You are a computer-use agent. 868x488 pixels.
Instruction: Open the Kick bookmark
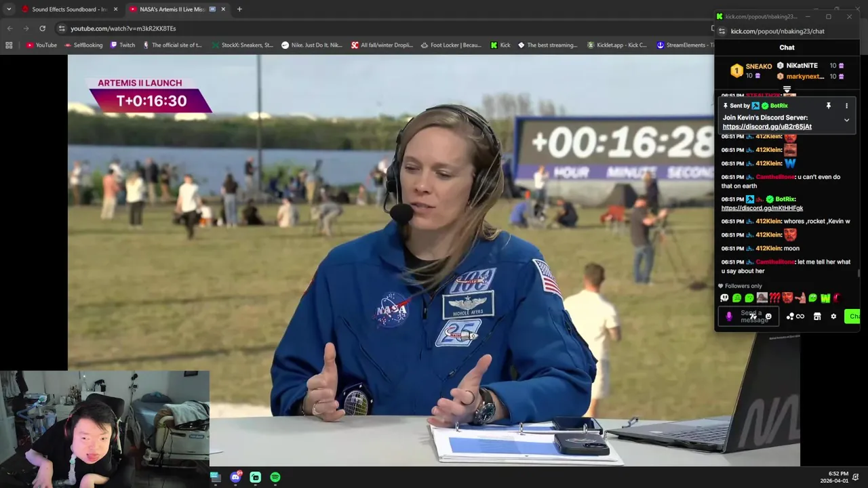[x=500, y=45]
